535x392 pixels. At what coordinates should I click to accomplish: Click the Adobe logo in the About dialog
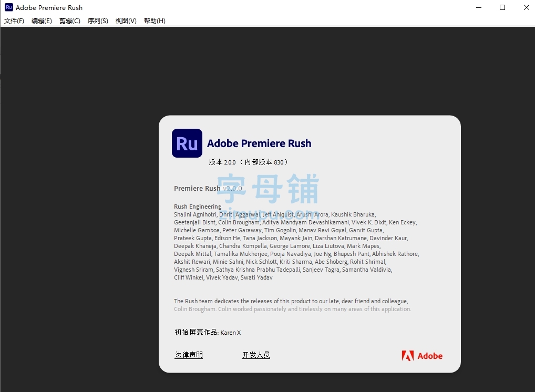[x=422, y=356]
